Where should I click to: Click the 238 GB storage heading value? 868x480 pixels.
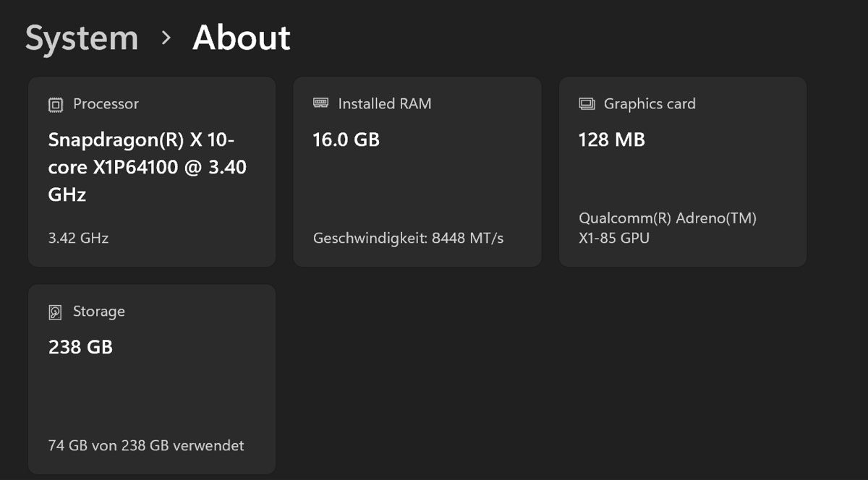click(x=80, y=347)
